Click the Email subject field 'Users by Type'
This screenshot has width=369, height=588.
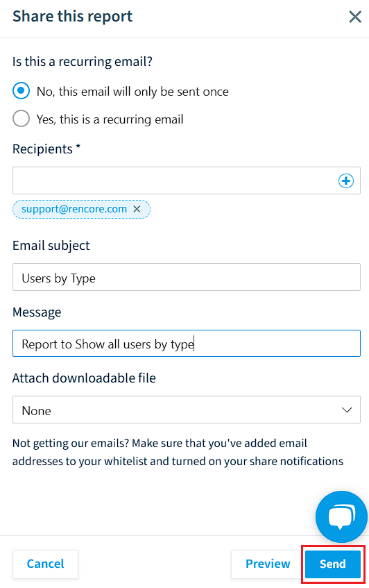[187, 277]
